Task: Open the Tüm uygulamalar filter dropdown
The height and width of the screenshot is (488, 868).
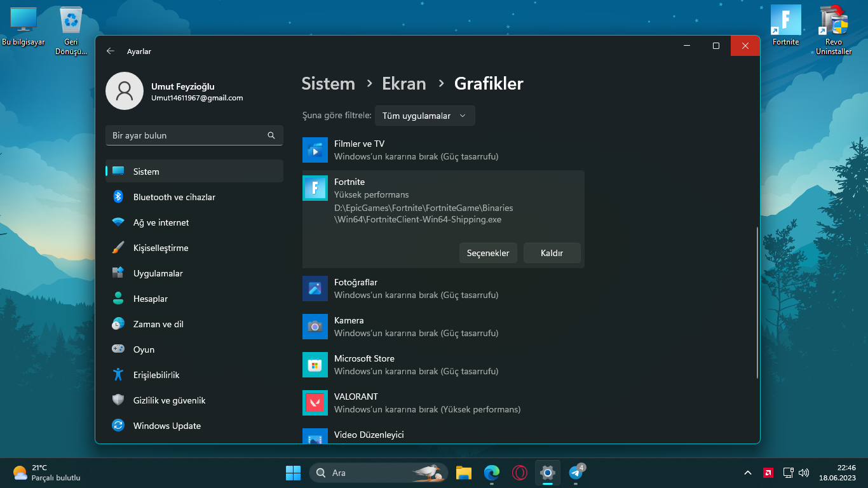Action: pyautogui.click(x=424, y=116)
